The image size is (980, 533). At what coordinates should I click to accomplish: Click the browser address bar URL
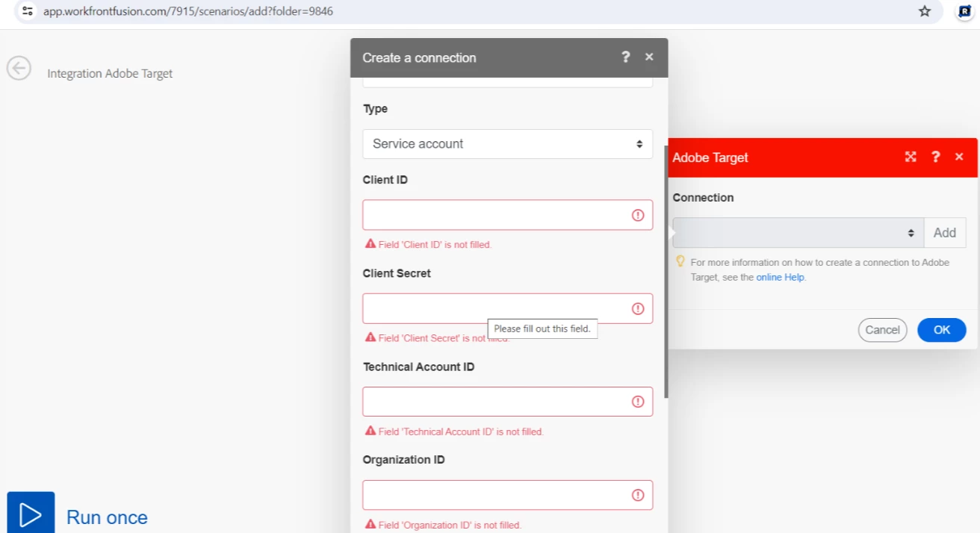188,11
